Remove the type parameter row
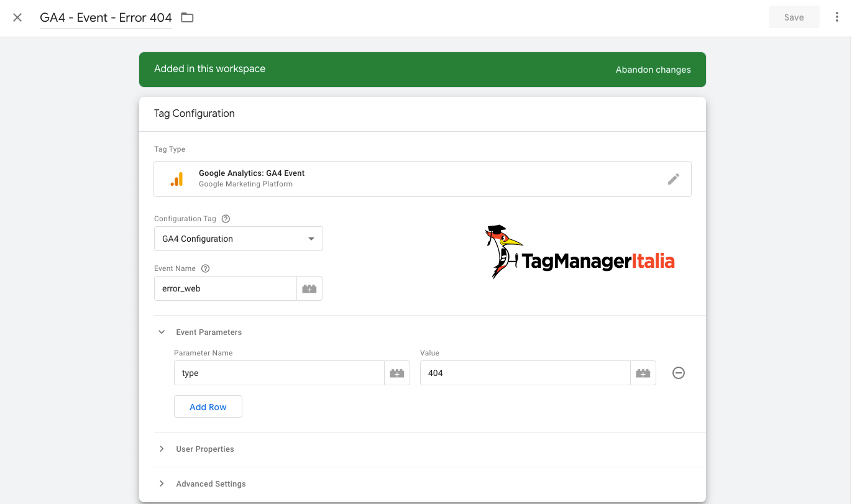Screen dimensions: 852x504 point(679,373)
